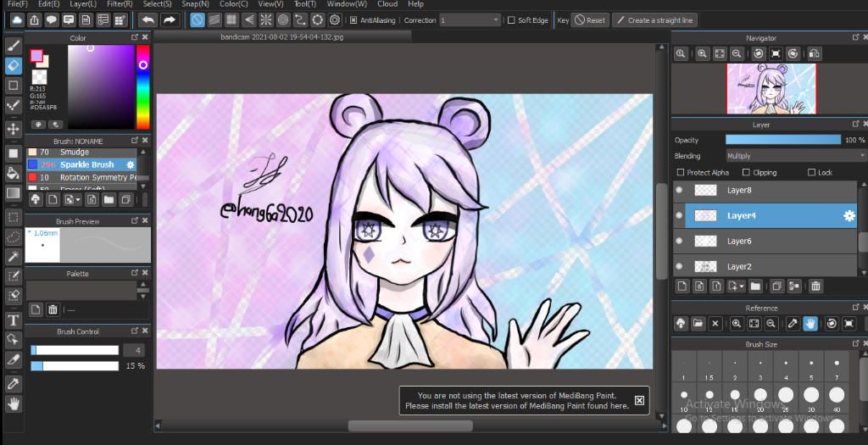Delete layer with trash icon
The height and width of the screenshot is (445, 868).
click(815, 286)
